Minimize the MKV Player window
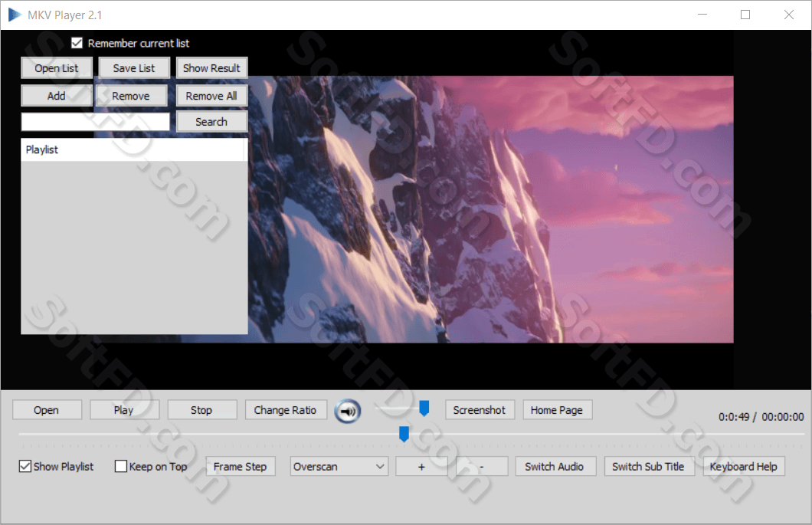The width and height of the screenshot is (812, 525). coord(702,15)
